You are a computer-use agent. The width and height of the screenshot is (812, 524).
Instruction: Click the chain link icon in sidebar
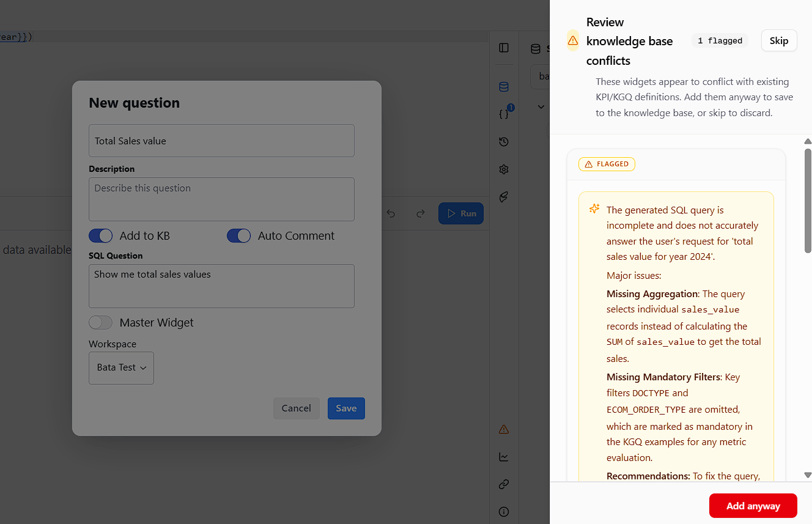click(504, 484)
